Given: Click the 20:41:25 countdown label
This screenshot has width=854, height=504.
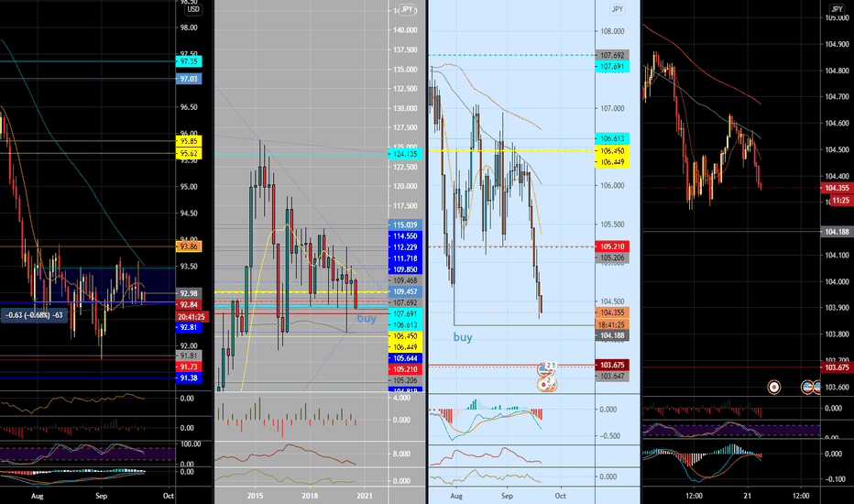Looking at the screenshot, I should tap(192, 316).
